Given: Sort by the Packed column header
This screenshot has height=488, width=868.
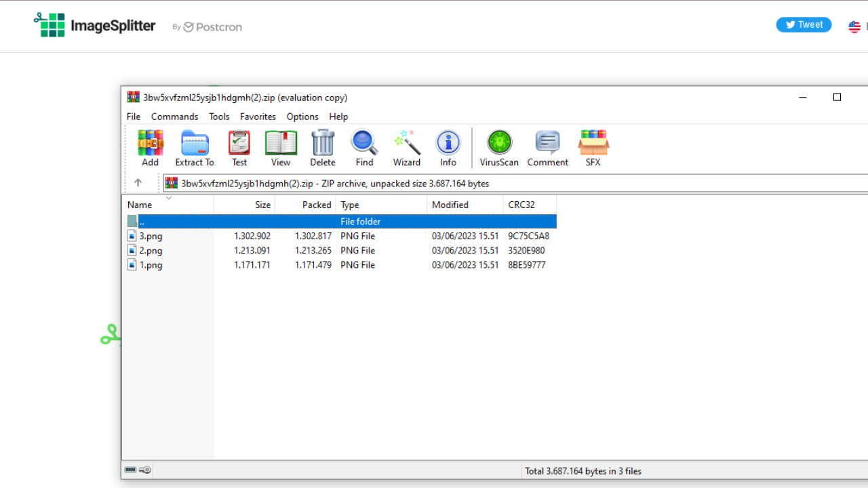Looking at the screenshot, I should pos(305,205).
